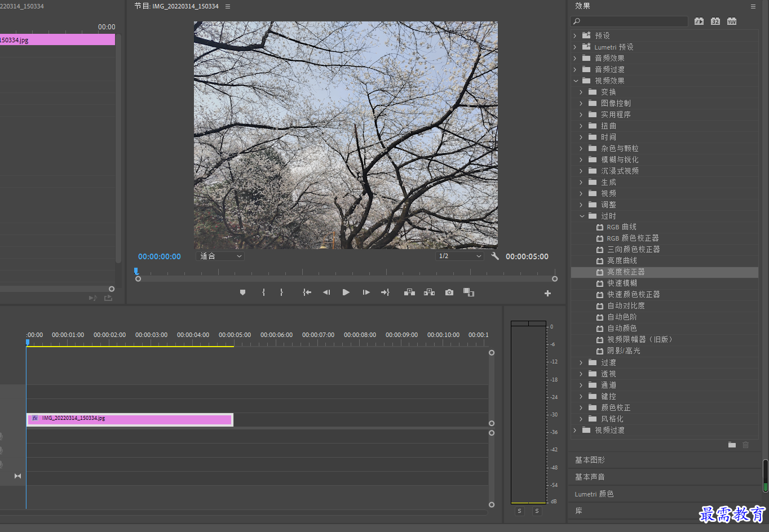Select the 阴影/高光 effect
Image resolution: width=769 pixels, height=532 pixels.
tap(624, 351)
